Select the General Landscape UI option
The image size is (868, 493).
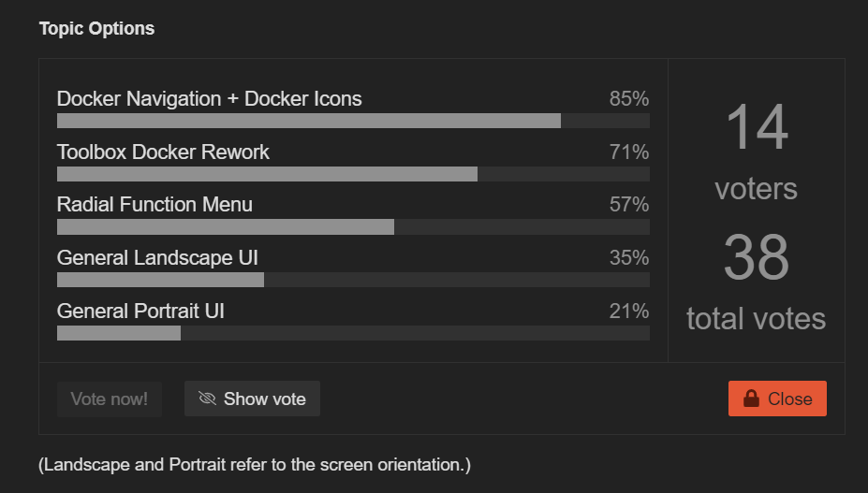tap(157, 257)
